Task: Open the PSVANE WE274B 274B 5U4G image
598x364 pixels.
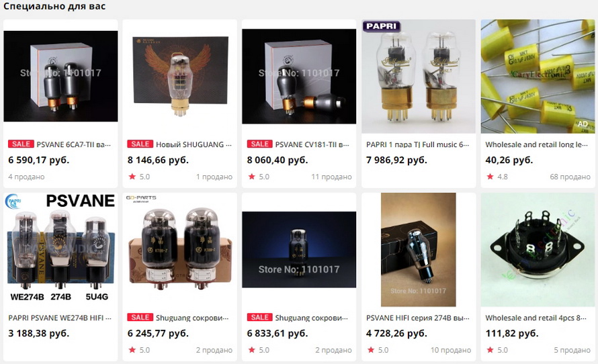Action: click(x=60, y=250)
